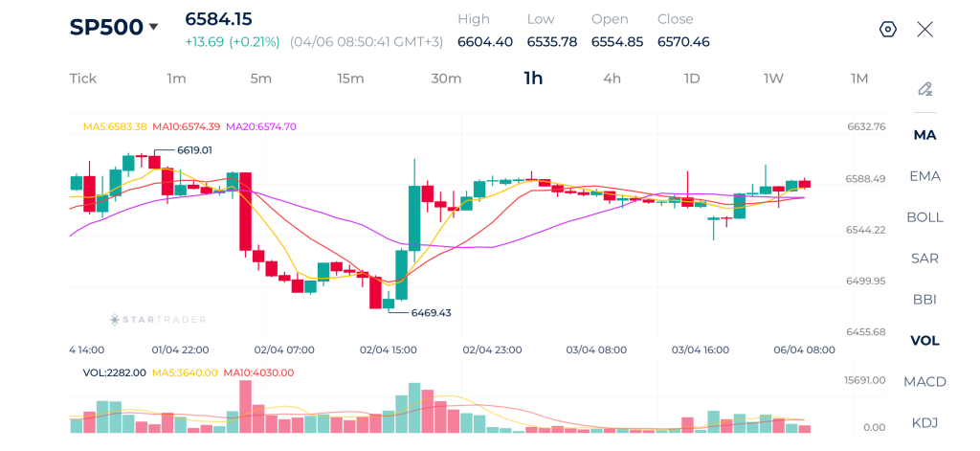
Task: Switch to the Tick timeframe
Action: tap(83, 79)
